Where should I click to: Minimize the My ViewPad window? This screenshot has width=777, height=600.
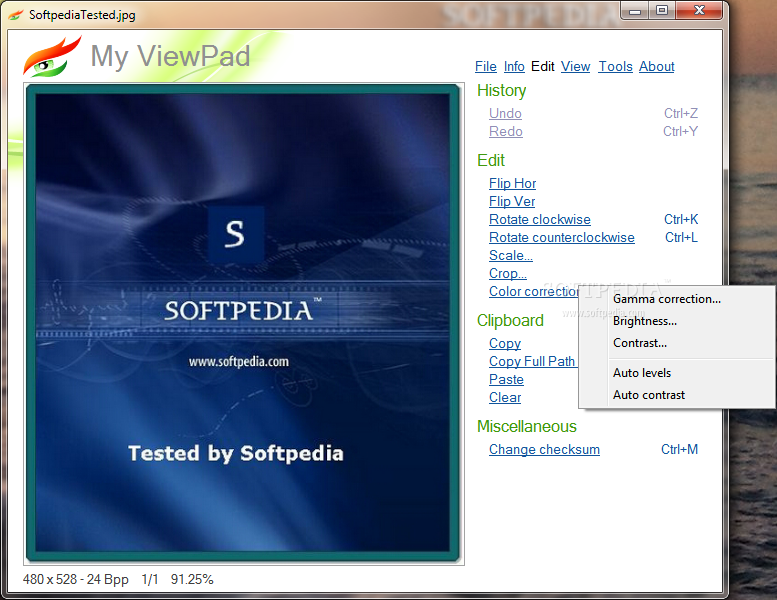click(635, 11)
